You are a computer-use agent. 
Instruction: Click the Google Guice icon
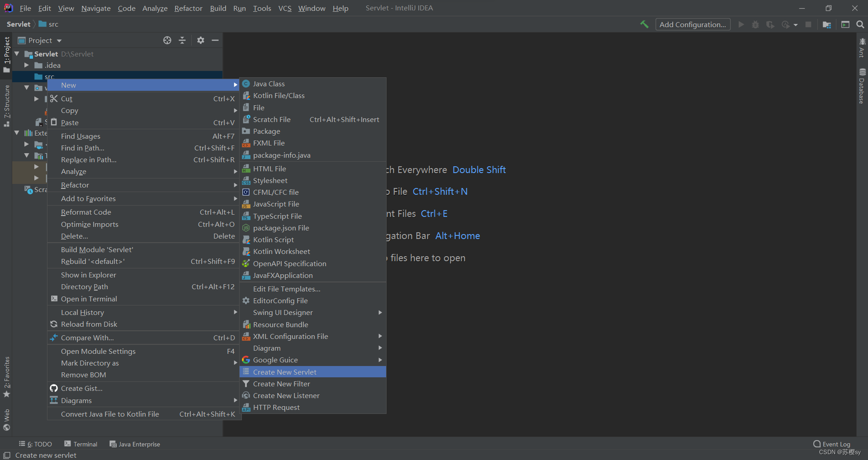coord(246,360)
